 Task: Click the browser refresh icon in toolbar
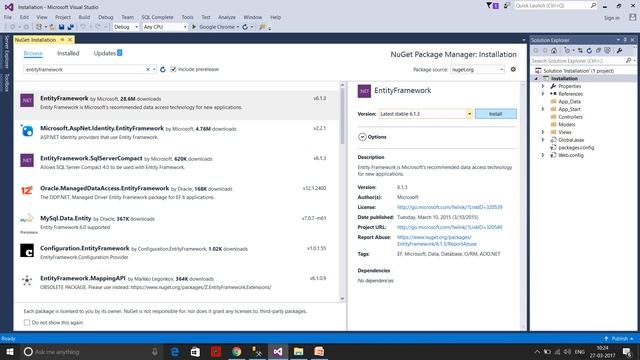click(245, 27)
